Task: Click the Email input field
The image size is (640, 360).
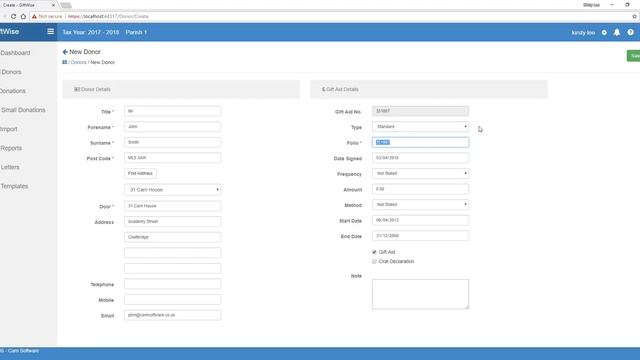Action: (x=173, y=315)
